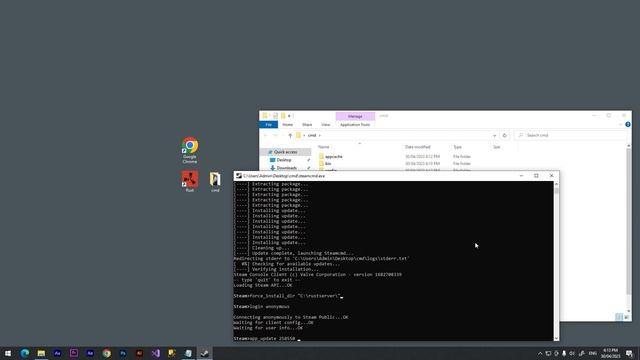Screen dimensions: 640x360
Task: Click the steamcmd console title bar icon
Action: click(x=239, y=176)
